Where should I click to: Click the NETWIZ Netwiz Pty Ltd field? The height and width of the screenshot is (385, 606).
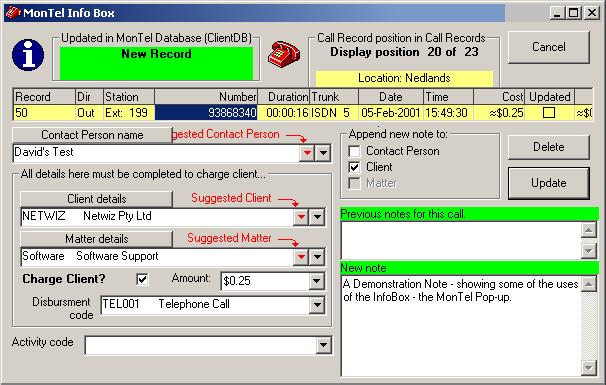pyautogui.click(x=157, y=217)
